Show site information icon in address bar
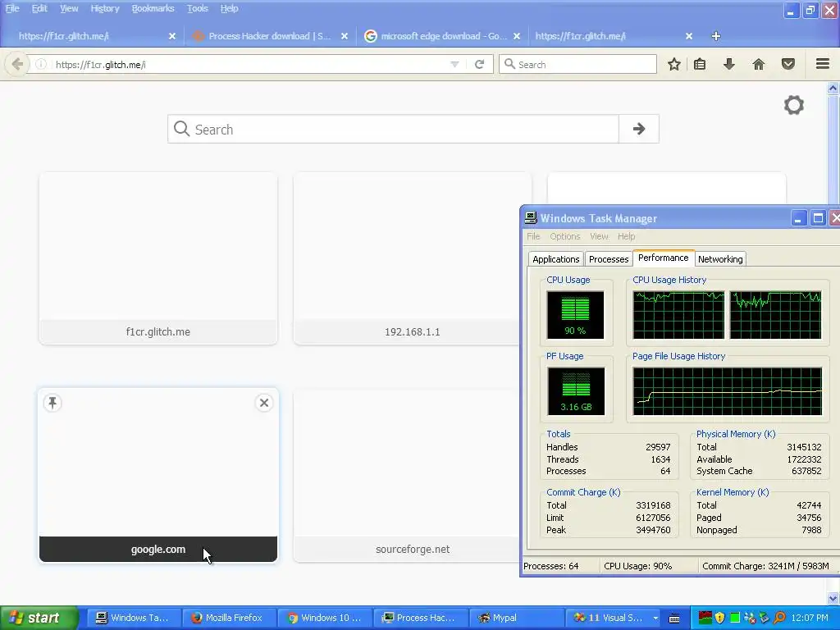840x630 pixels. tap(41, 64)
